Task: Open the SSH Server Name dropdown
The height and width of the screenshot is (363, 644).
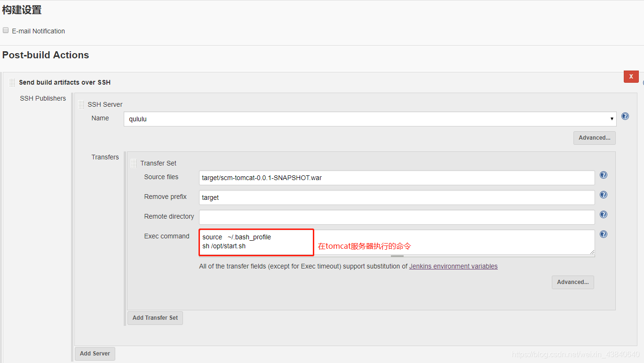Action: coord(370,119)
